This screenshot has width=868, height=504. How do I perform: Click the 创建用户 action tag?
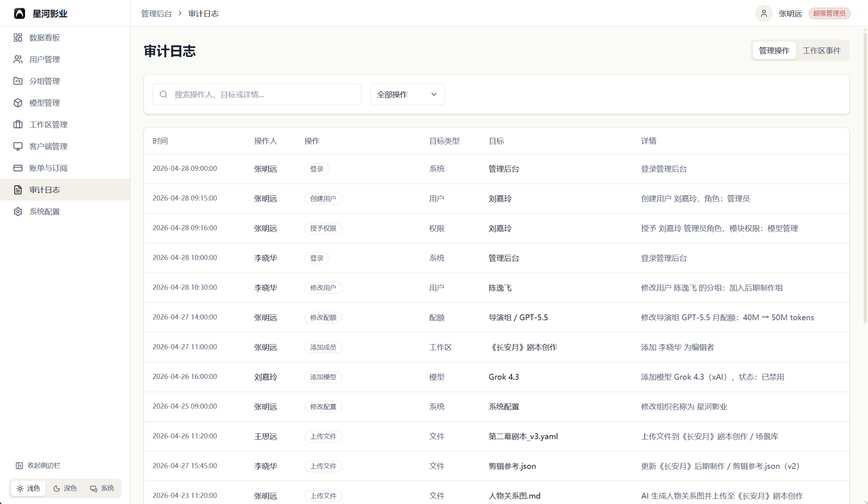coord(323,199)
